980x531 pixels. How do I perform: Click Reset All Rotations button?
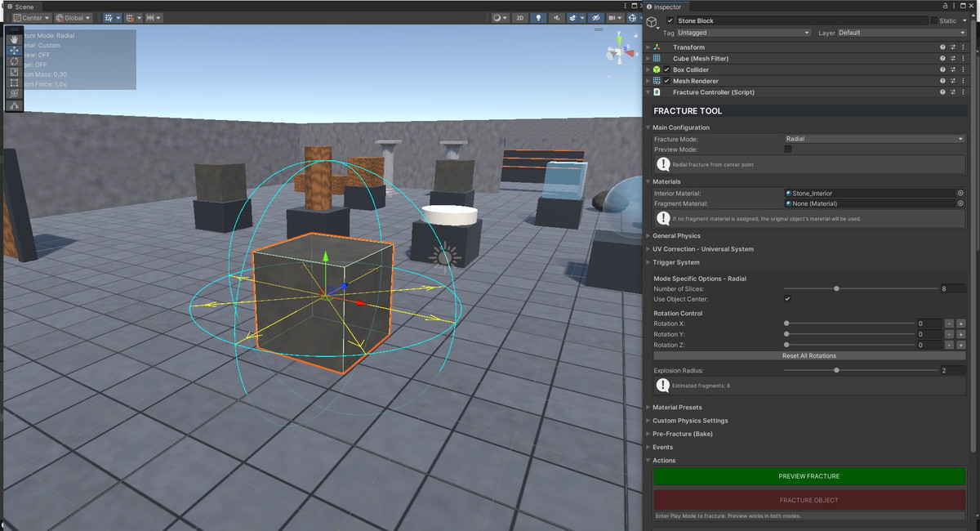[809, 355]
